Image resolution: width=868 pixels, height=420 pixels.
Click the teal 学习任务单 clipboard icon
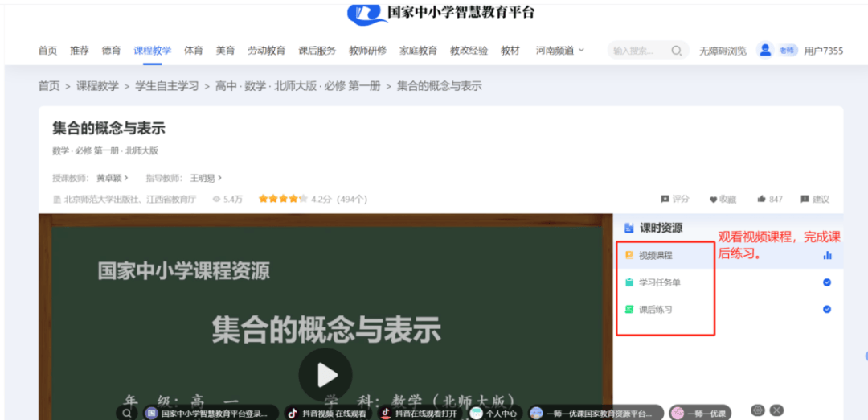point(628,282)
